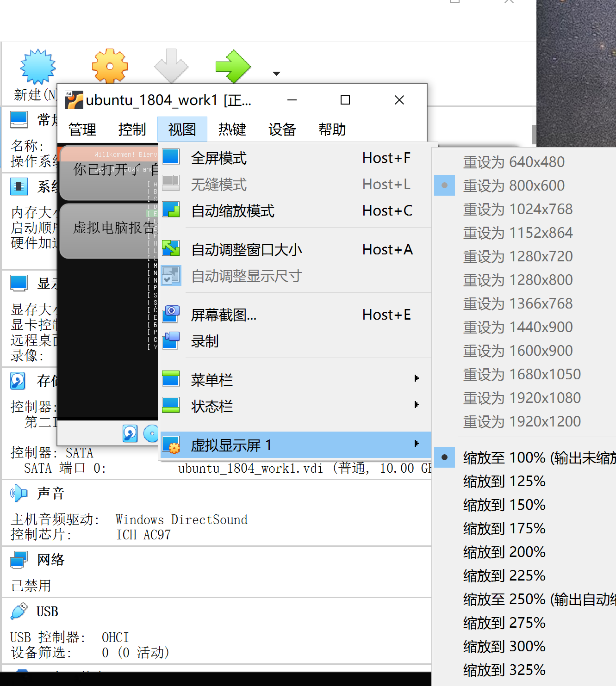Click the 全屏模式 menu icon
The height and width of the screenshot is (686, 616).
click(x=171, y=157)
